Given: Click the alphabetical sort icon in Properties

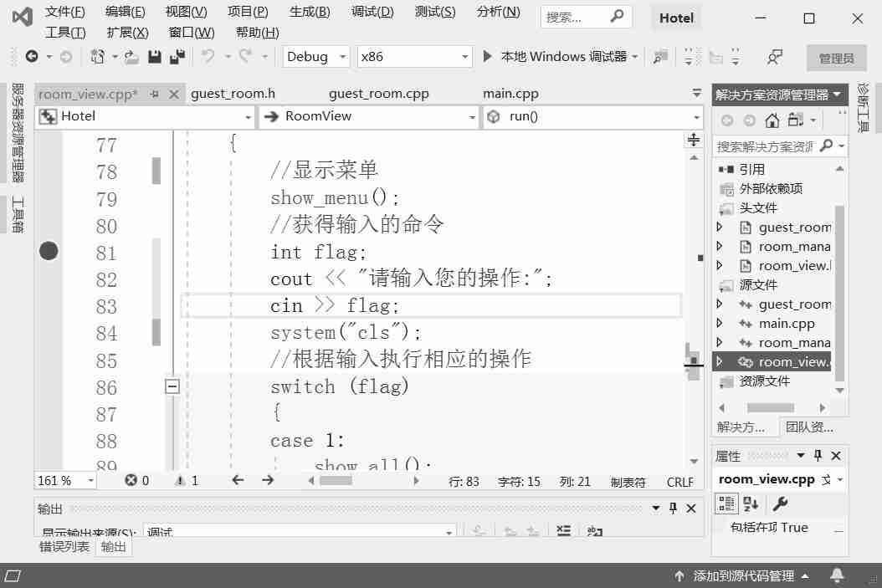Looking at the screenshot, I should (751, 504).
